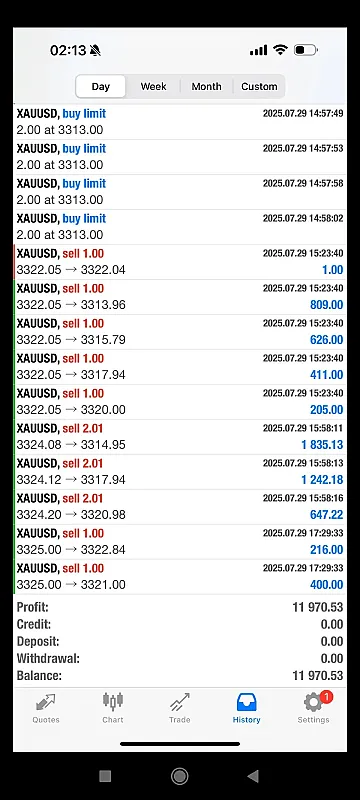Tap sell trade closed at 3321.00
Screen dimensions: 360x800
click(180, 577)
